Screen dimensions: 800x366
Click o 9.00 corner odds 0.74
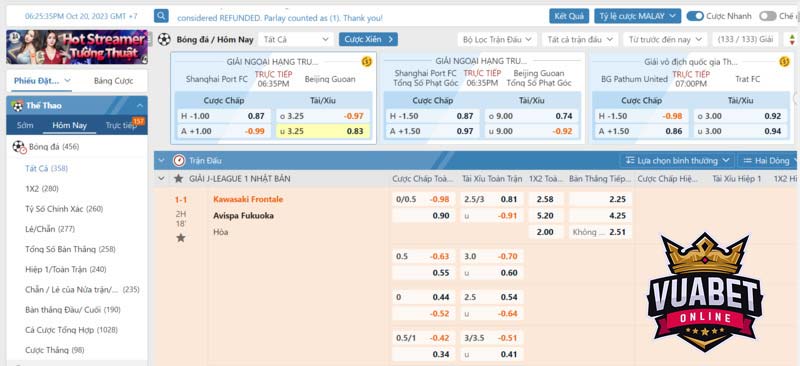coord(531,116)
